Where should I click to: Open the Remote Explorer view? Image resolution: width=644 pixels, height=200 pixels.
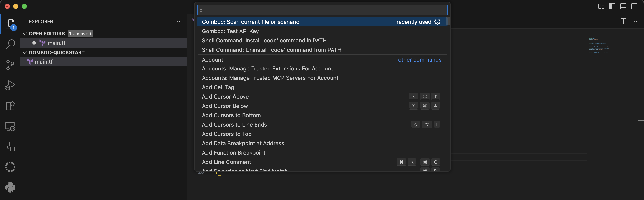pos(10,127)
